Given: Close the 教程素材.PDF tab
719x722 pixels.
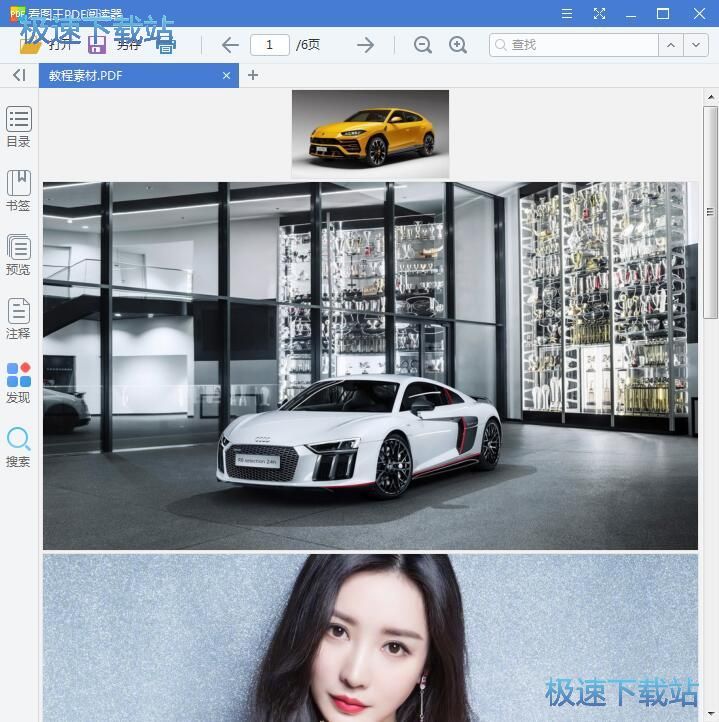Looking at the screenshot, I should (x=226, y=76).
